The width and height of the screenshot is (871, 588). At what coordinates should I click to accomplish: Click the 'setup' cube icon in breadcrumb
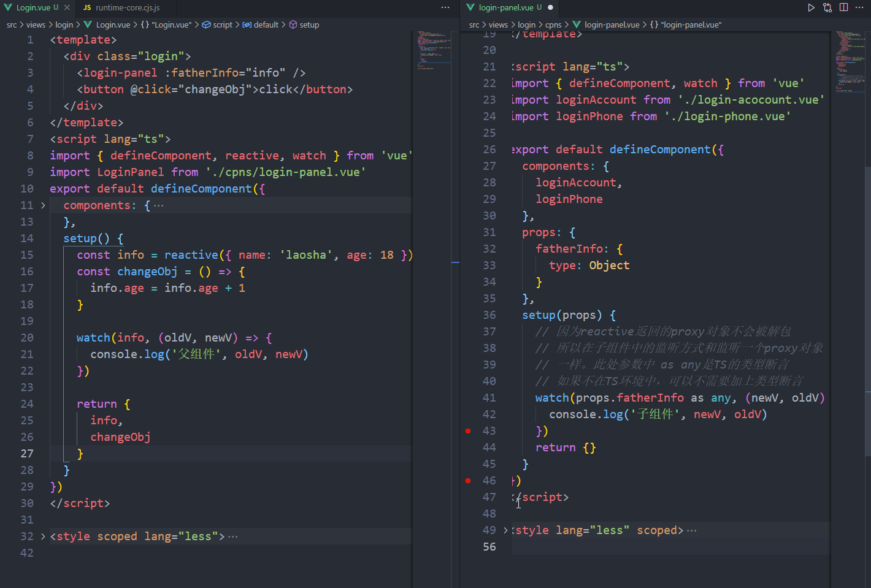pyautogui.click(x=293, y=25)
